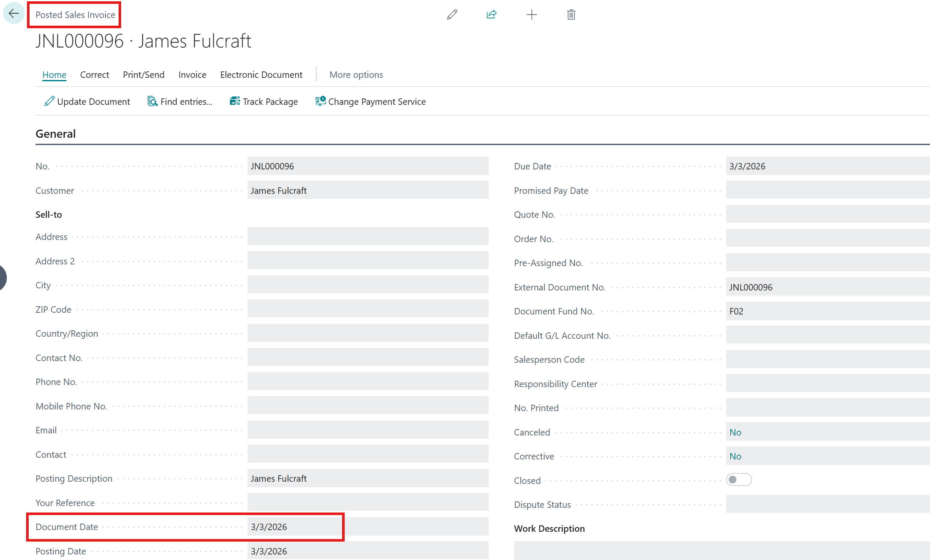
Task: Open the Correct menu
Action: [x=95, y=75]
